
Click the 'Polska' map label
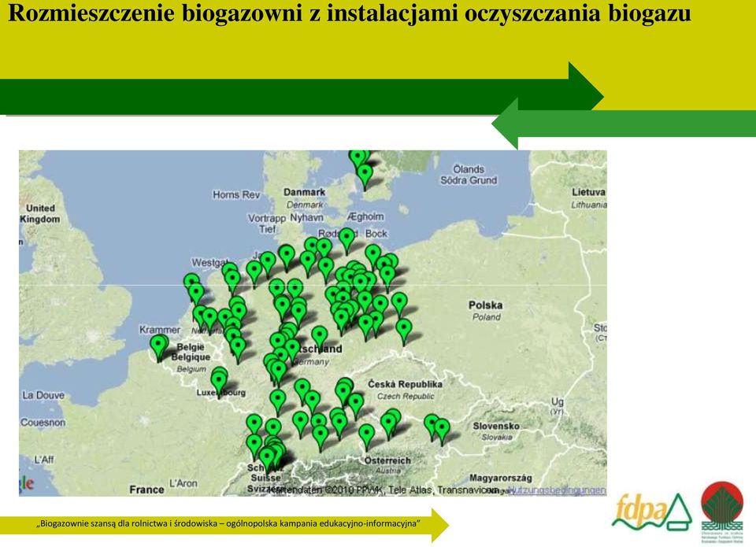pos(486,305)
